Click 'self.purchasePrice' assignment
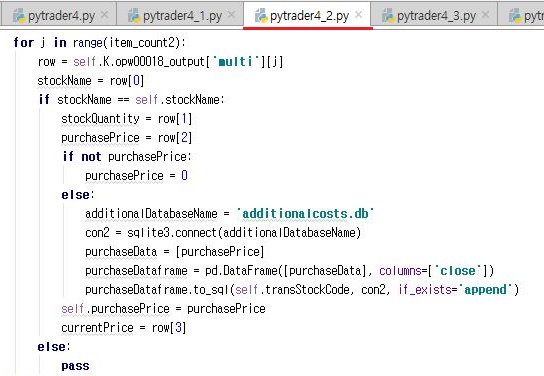This screenshot has height=376, width=544. pyautogui.click(x=115, y=309)
